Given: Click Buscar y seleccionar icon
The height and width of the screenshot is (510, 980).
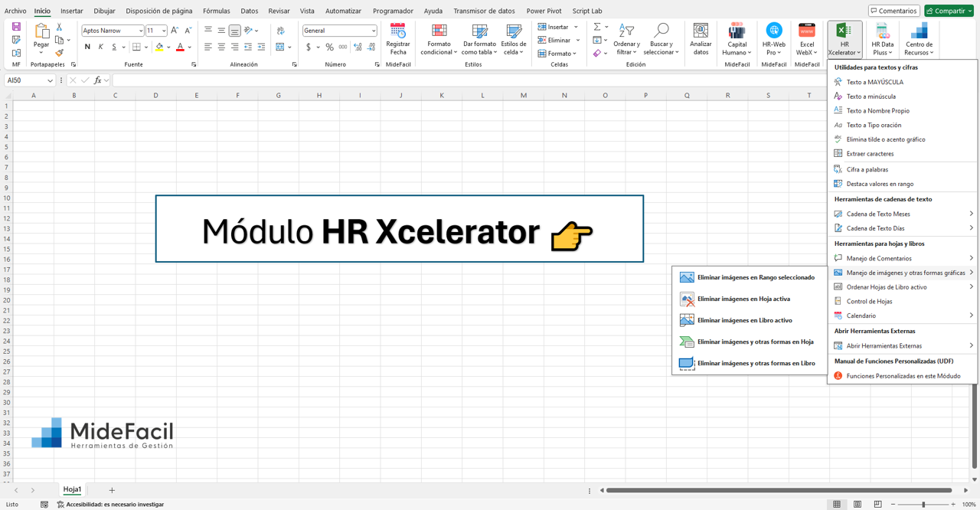Looking at the screenshot, I should (x=661, y=31).
